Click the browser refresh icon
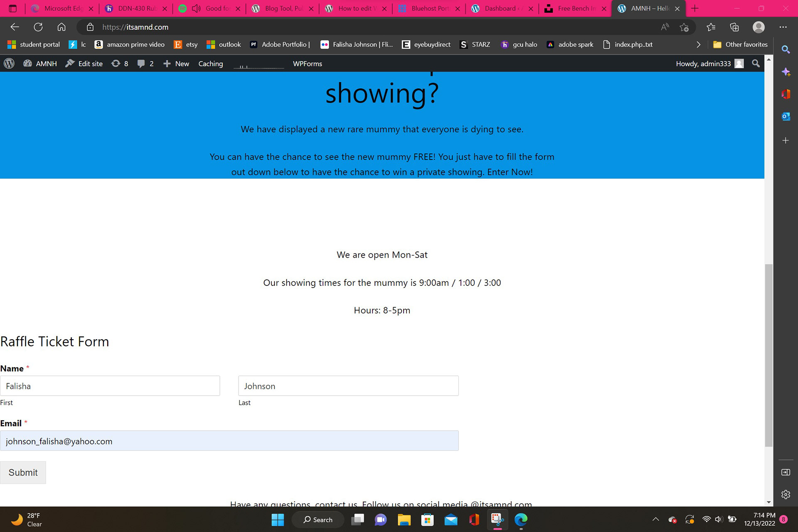This screenshot has height=532, width=798. coord(38,27)
